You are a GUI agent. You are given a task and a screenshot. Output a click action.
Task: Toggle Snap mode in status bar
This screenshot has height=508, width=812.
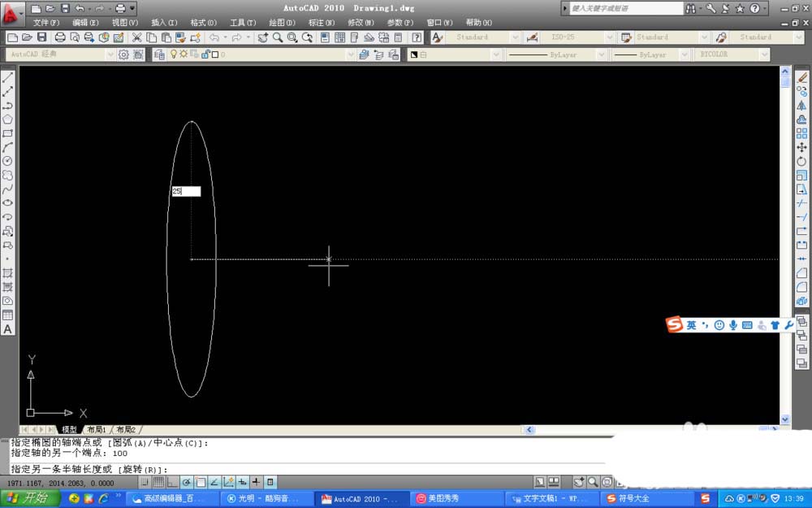[x=145, y=483]
